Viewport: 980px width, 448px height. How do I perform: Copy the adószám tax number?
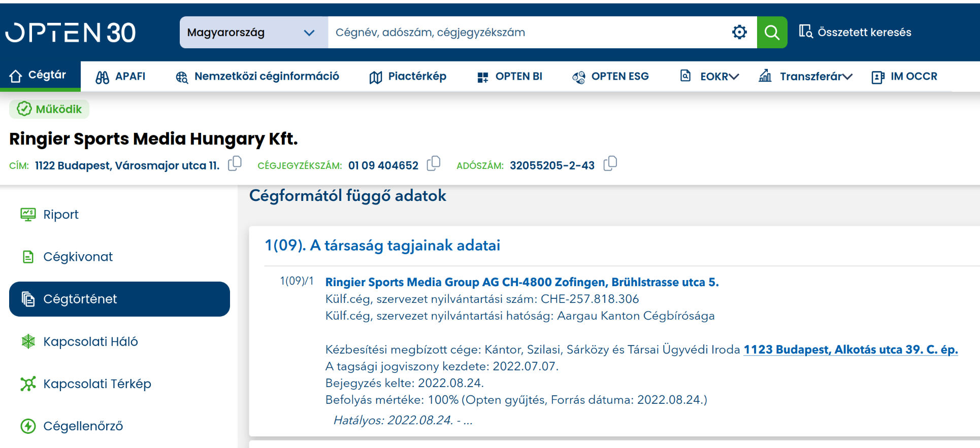pos(610,164)
